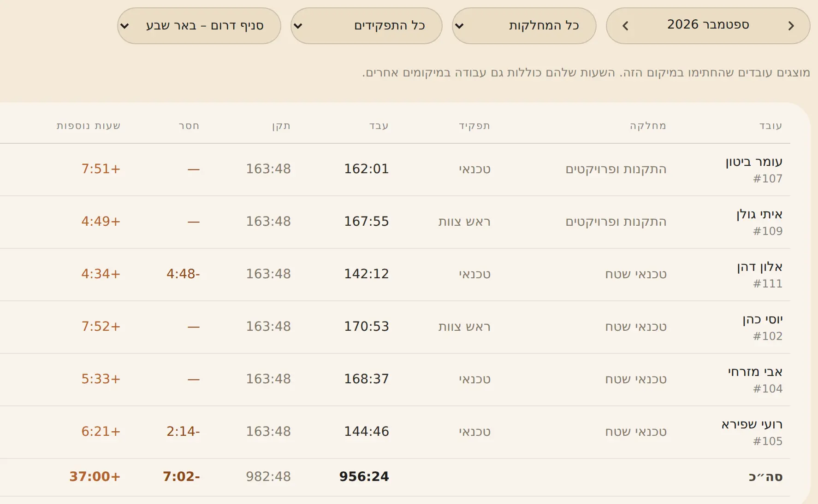Screen dimensions: 818x504
Task: Sort by the תקן column header
Action: coord(281,126)
